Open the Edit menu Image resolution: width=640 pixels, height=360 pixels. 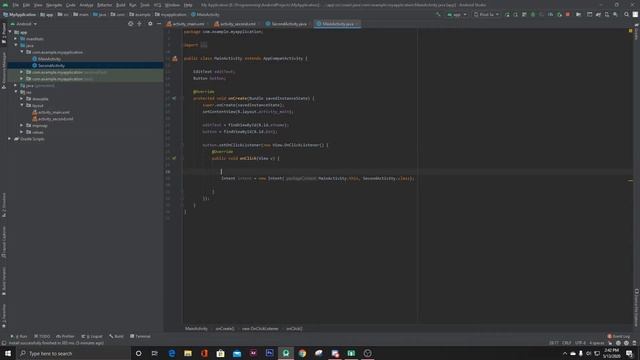click(x=26, y=5)
